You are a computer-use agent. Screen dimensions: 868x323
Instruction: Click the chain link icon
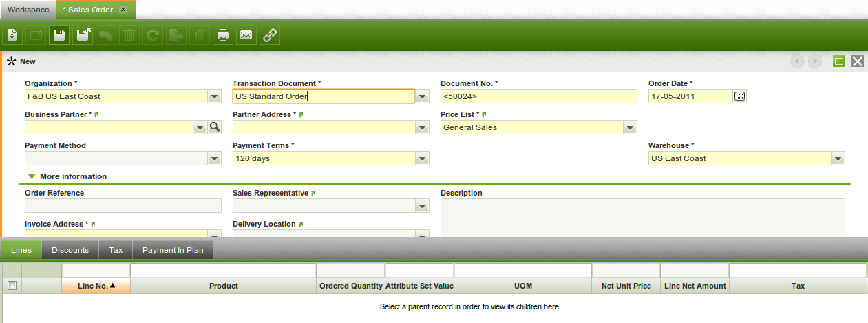(270, 34)
